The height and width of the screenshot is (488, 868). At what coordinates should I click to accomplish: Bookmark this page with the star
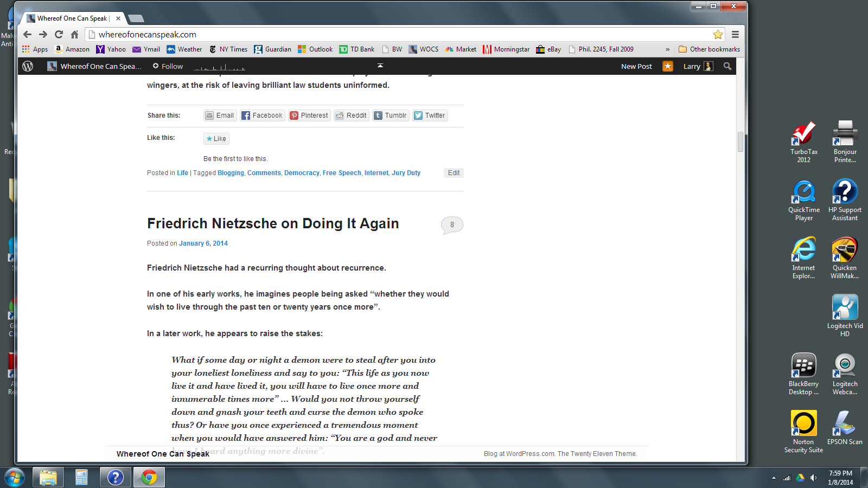pyautogui.click(x=718, y=35)
